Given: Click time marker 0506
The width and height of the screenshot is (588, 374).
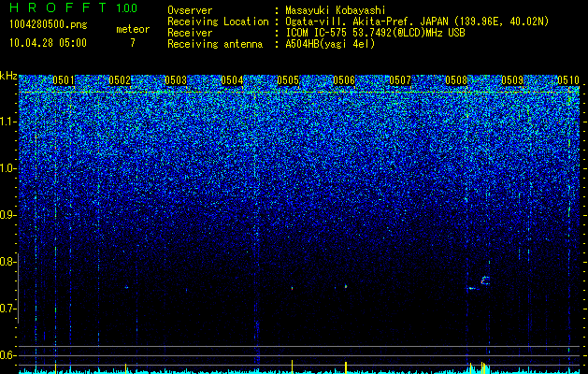Looking at the screenshot, I should tap(344, 80).
